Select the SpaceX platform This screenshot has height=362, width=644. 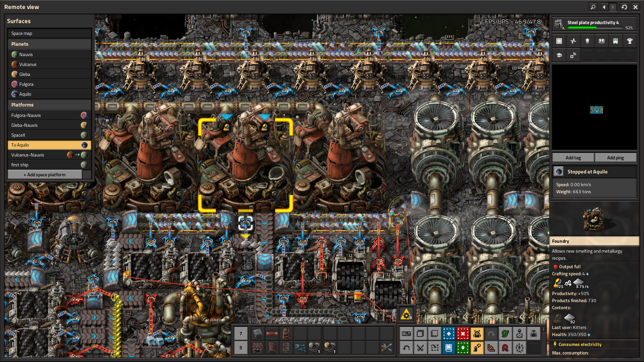[x=50, y=135]
